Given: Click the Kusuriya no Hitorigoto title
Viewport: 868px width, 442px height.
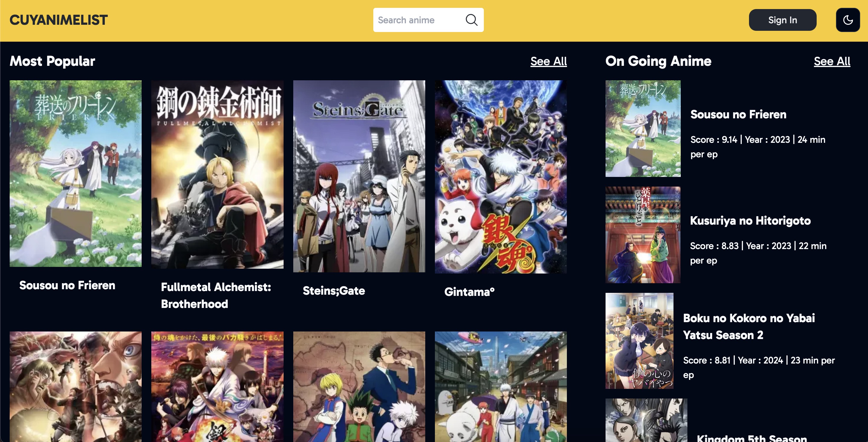Looking at the screenshot, I should click(x=751, y=221).
